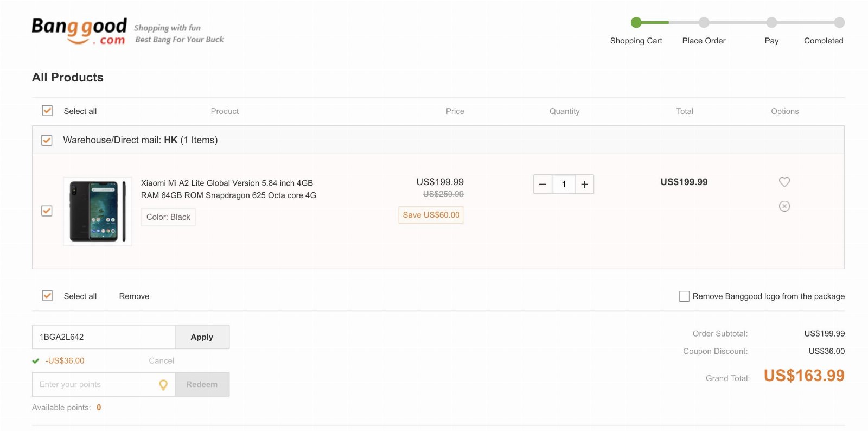
Task: Open the Banggood.com logo homepage link
Action: click(x=79, y=31)
